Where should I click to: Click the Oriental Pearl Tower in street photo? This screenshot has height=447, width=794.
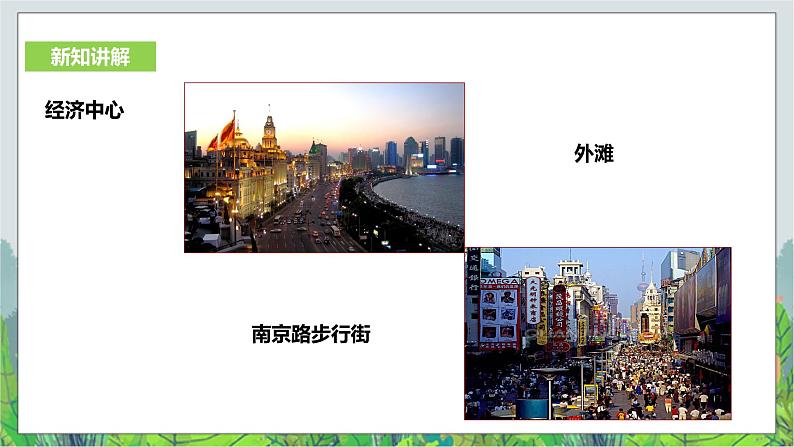(642, 274)
